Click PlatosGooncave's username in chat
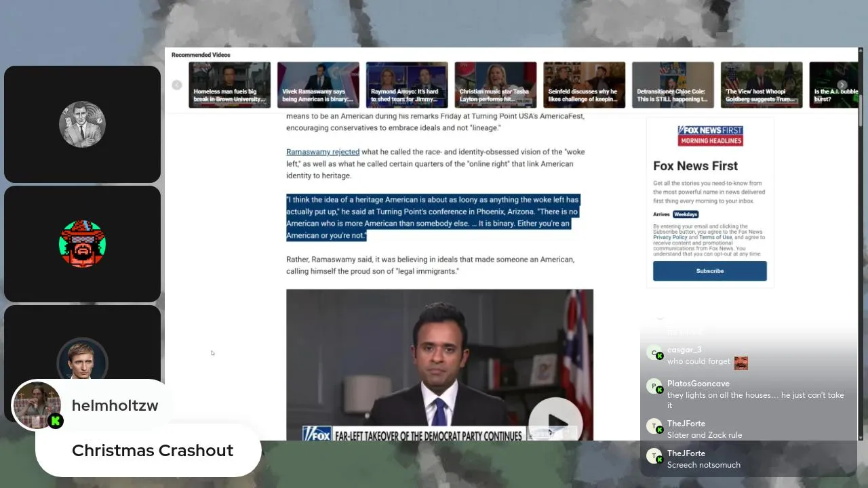This screenshot has height=488, width=868. [698, 384]
